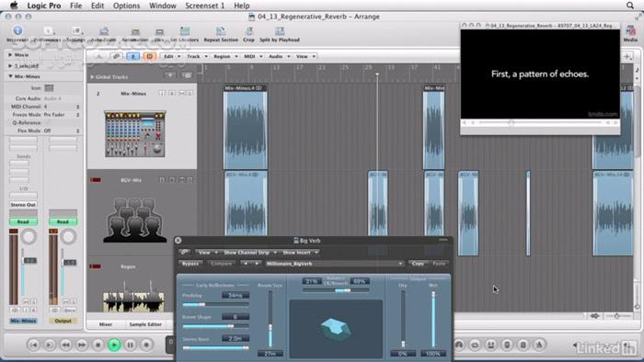Screen dimensions: 644x362
Task: Adjust the Room Shape slider
Action: pos(215,326)
